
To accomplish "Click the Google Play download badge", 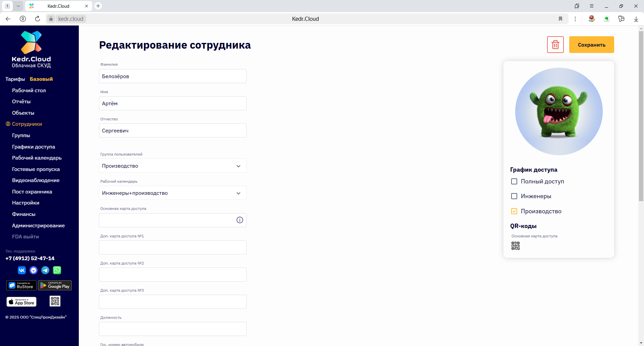I will tap(55, 285).
